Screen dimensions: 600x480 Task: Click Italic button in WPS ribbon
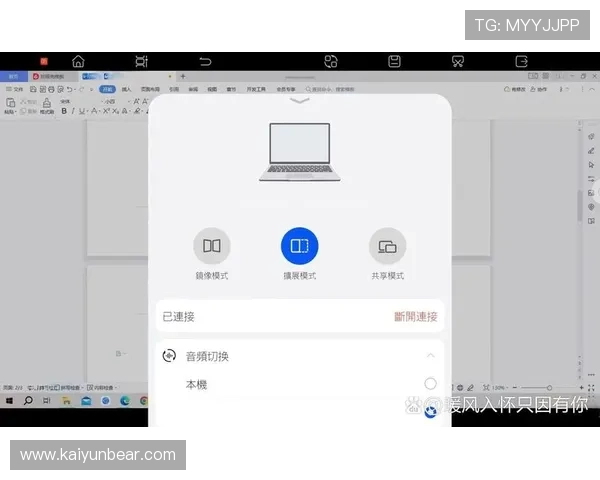pos(73,111)
